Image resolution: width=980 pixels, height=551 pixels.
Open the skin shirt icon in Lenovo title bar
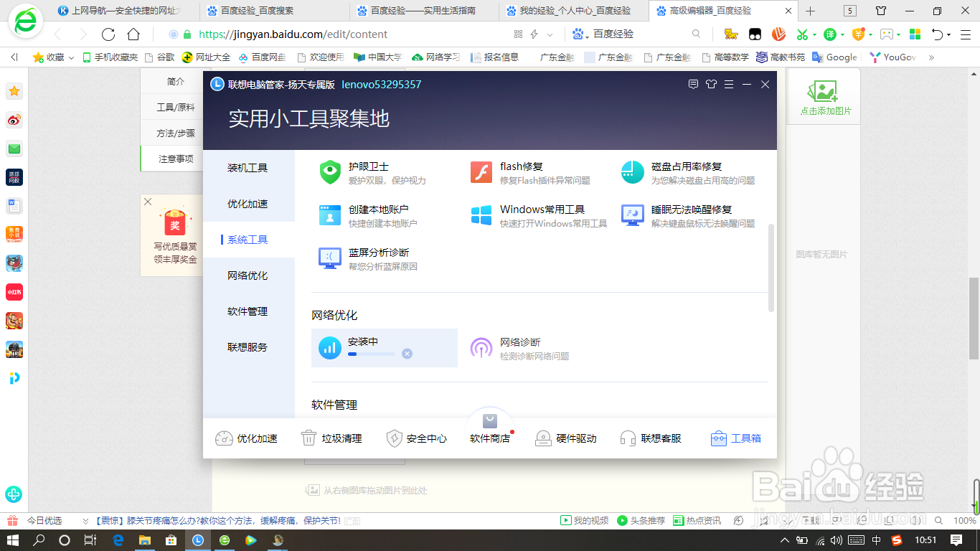(x=711, y=85)
